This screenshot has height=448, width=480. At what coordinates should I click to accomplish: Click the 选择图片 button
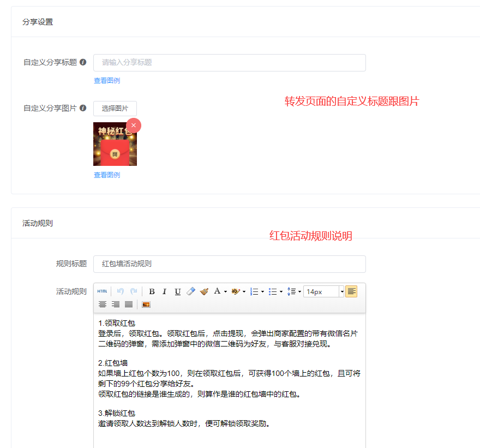tap(115, 109)
